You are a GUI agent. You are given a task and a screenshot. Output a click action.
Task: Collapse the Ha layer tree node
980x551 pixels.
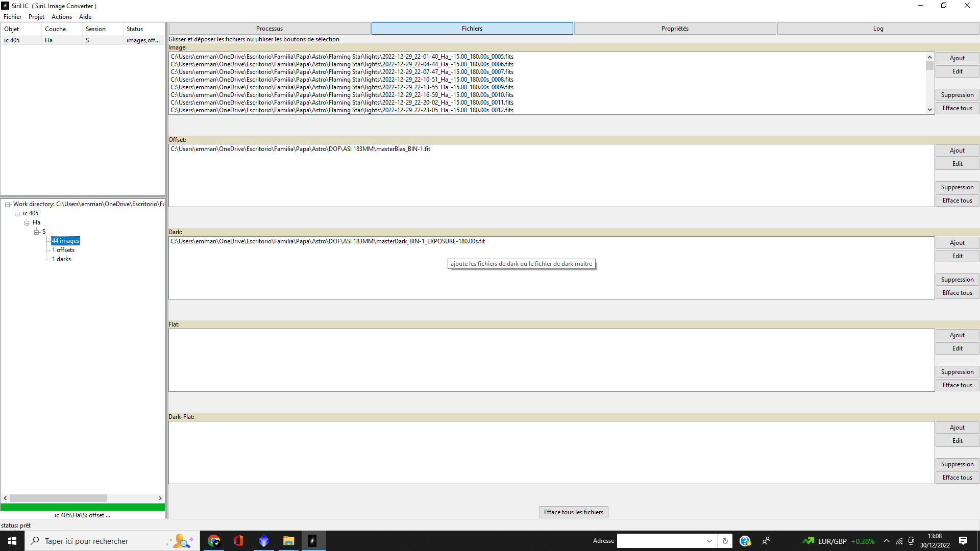coord(27,223)
